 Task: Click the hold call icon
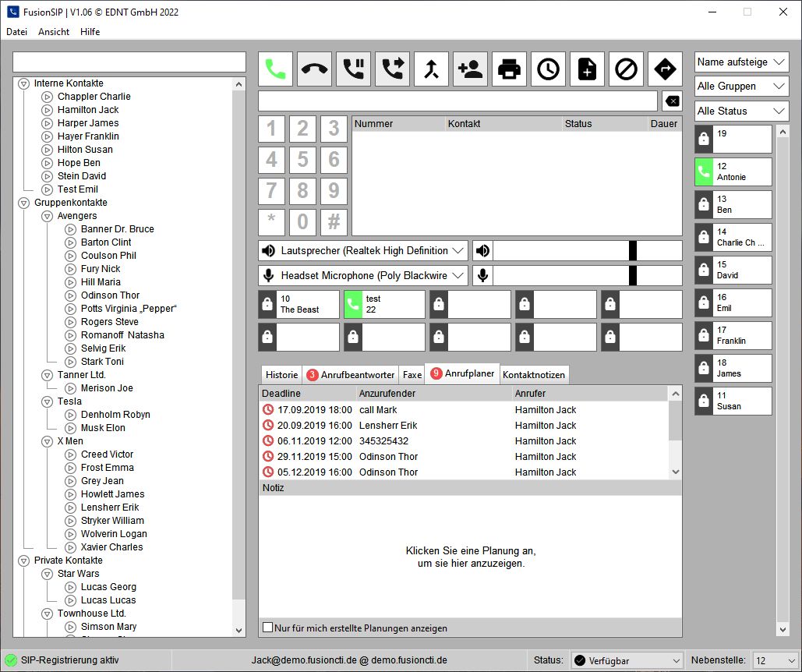(x=353, y=69)
